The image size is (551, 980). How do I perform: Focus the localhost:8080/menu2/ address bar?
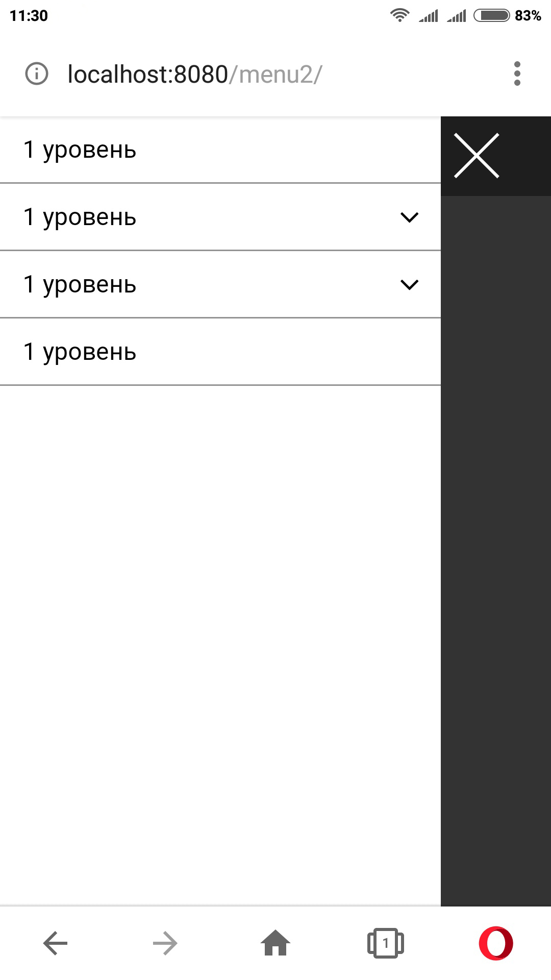coord(195,75)
